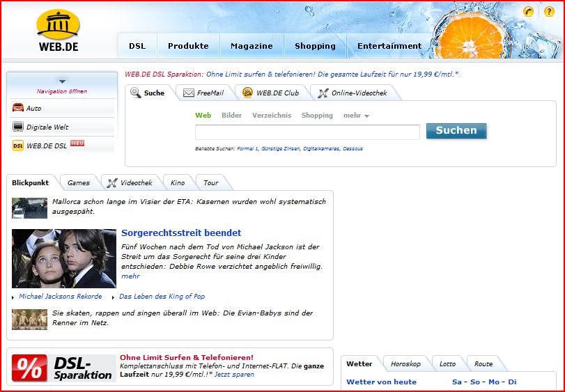Open the DSL main menu
Screen dimensions: 565x392
coord(137,46)
